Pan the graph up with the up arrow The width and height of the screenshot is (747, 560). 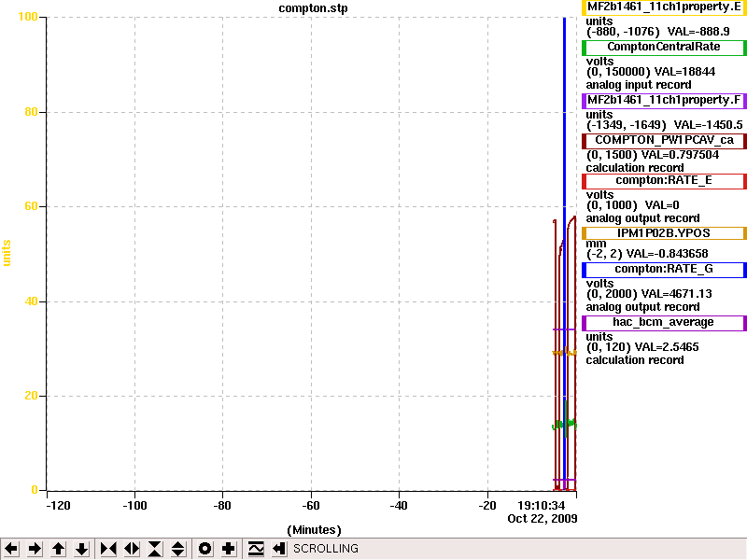(58, 549)
